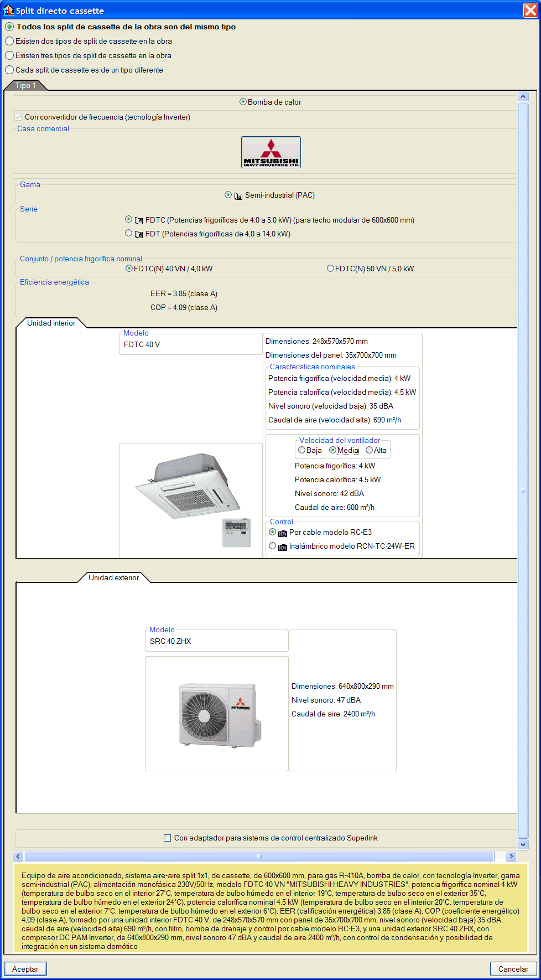
Task: Choose the FDTC series for 600x600 ceilings
Action: tap(129, 219)
